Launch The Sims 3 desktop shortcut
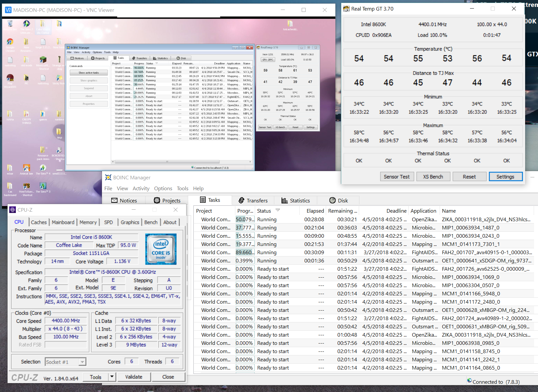Image resolution: width=538 pixels, height=392 pixels. pos(43,186)
